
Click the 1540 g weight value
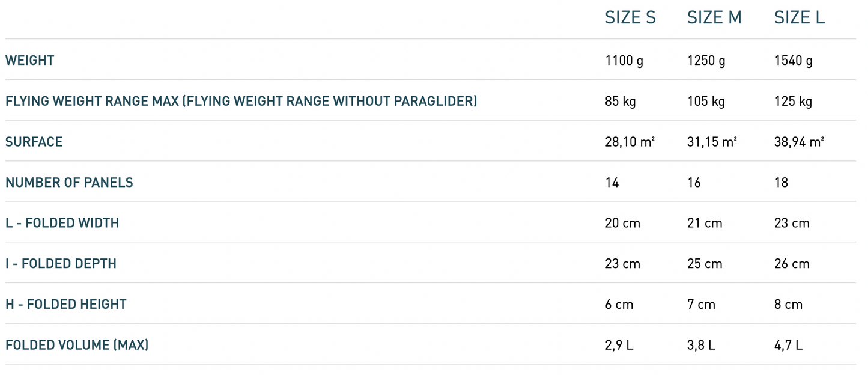[793, 61]
